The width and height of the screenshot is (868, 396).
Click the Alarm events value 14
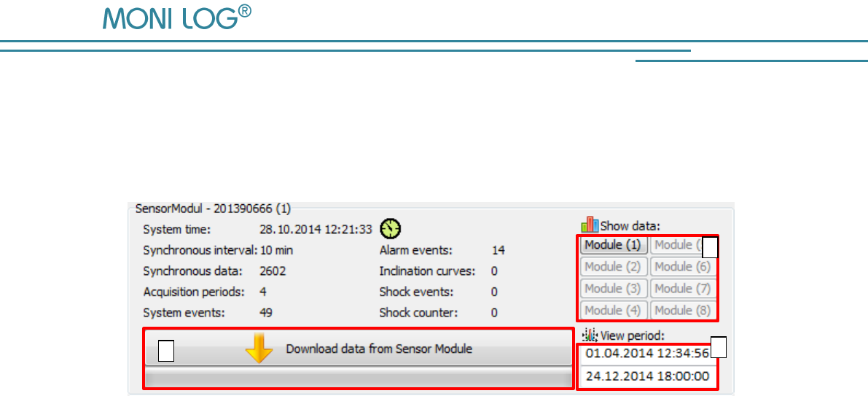point(498,250)
